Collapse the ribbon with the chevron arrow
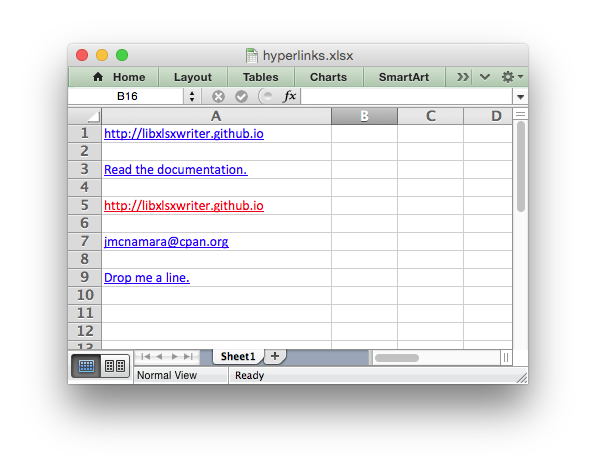 [485, 77]
